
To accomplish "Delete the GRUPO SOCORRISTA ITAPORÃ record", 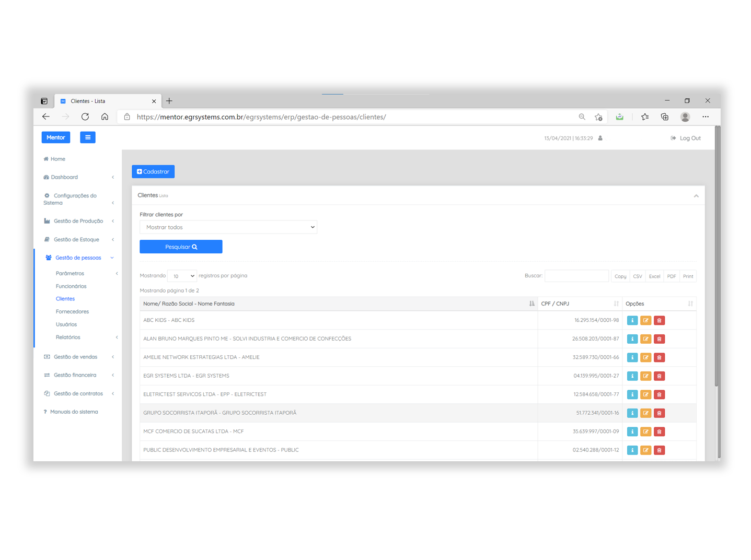I will (659, 413).
